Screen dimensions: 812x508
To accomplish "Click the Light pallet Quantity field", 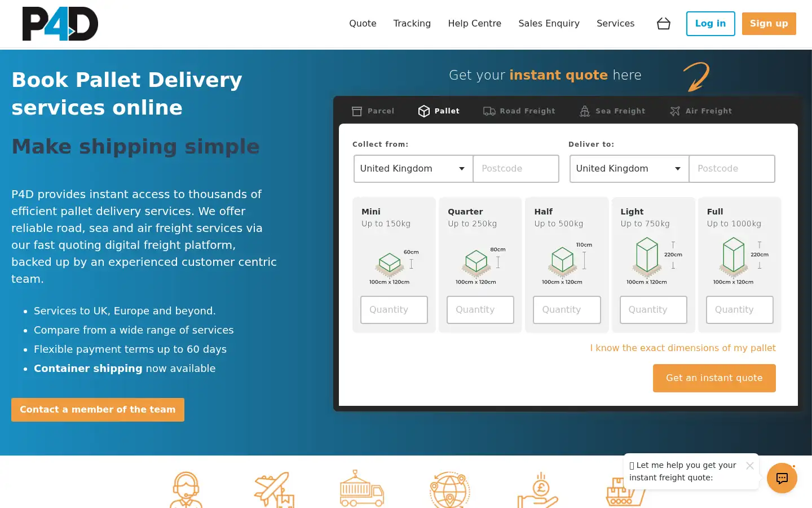I will [x=654, y=310].
